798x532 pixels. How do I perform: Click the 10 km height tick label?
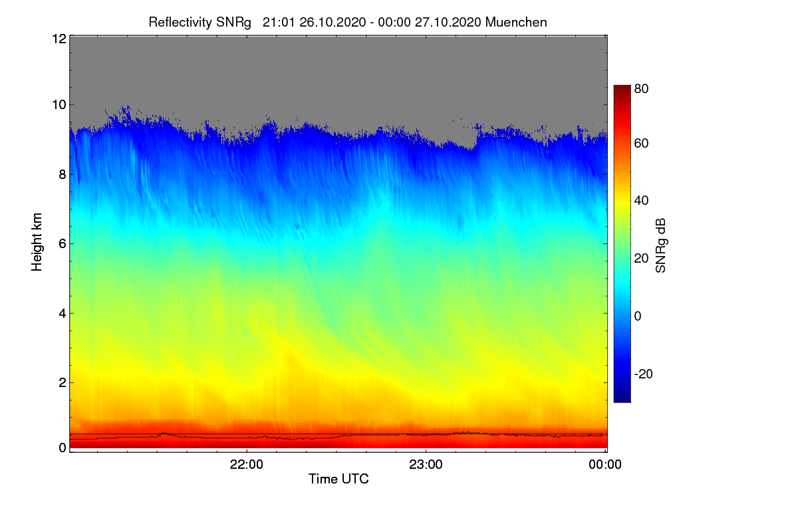59,104
